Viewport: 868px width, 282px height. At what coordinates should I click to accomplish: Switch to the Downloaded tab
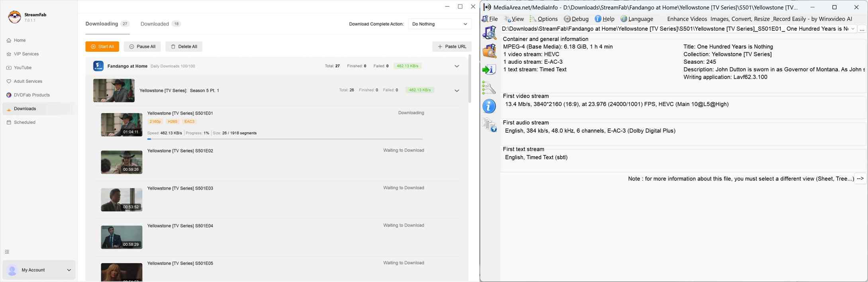point(161,24)
